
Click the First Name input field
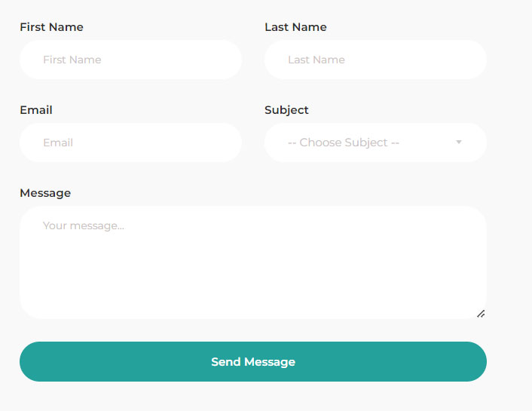pyautogui.click(x=130, y=60)
